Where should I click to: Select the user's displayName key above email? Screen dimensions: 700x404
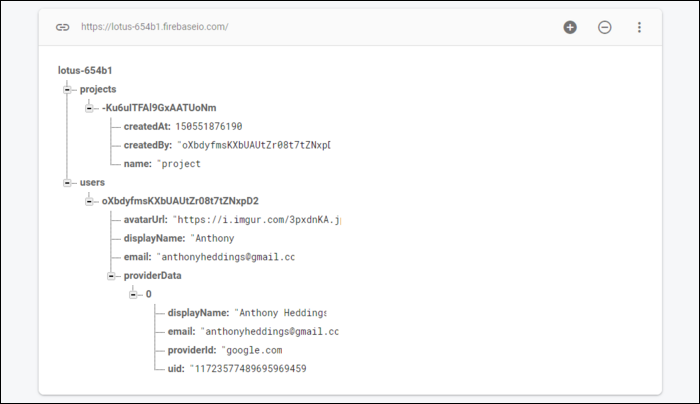[154, 238]
